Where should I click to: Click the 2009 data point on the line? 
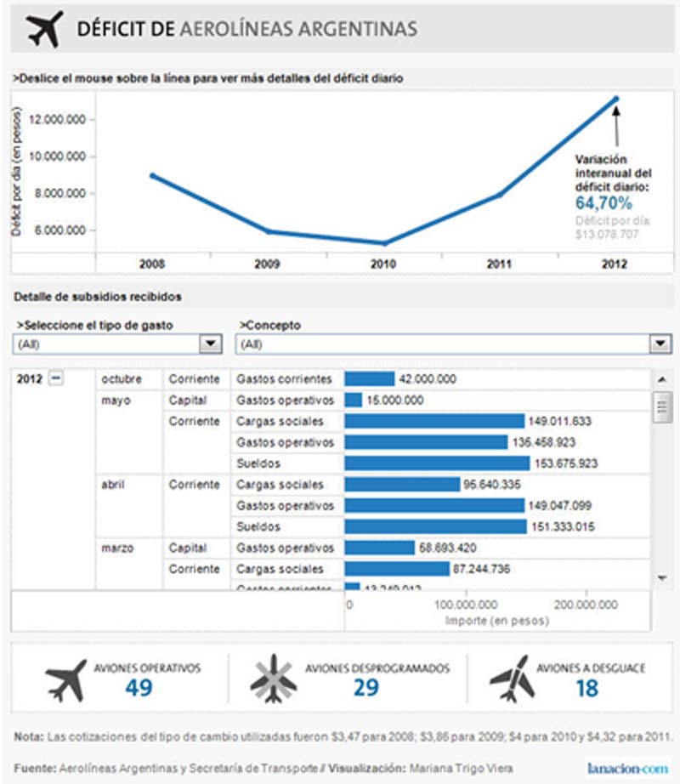click(269, 231)
